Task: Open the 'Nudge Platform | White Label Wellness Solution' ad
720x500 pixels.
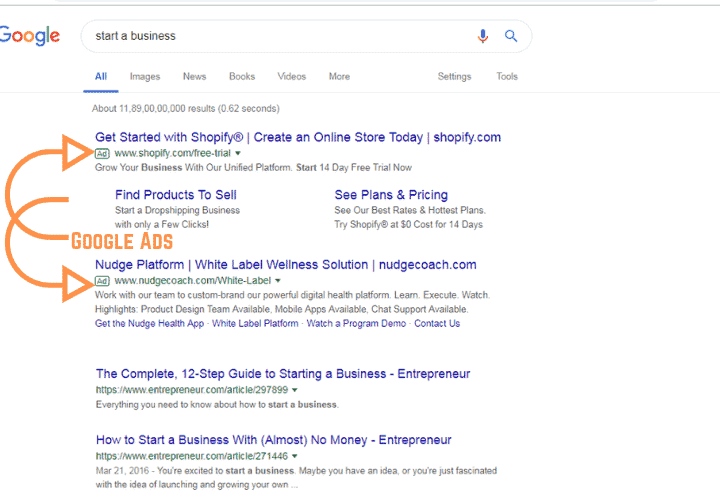Action: point(286,265)
